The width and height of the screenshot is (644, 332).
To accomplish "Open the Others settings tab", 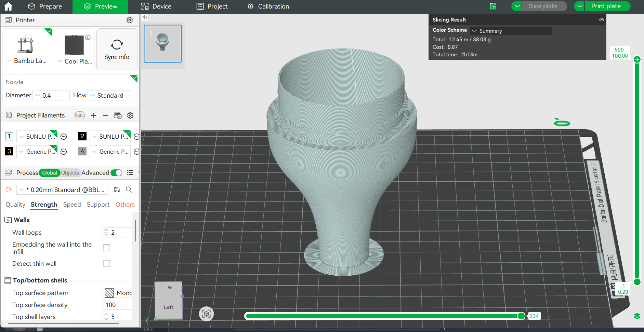I will [x=125, y=205].
